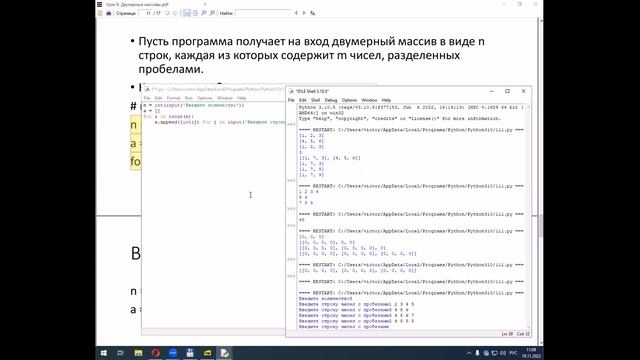The width and height of the screenshot is (640, 360).
Task: Click the network tray icon
Action: coord(494,353)
